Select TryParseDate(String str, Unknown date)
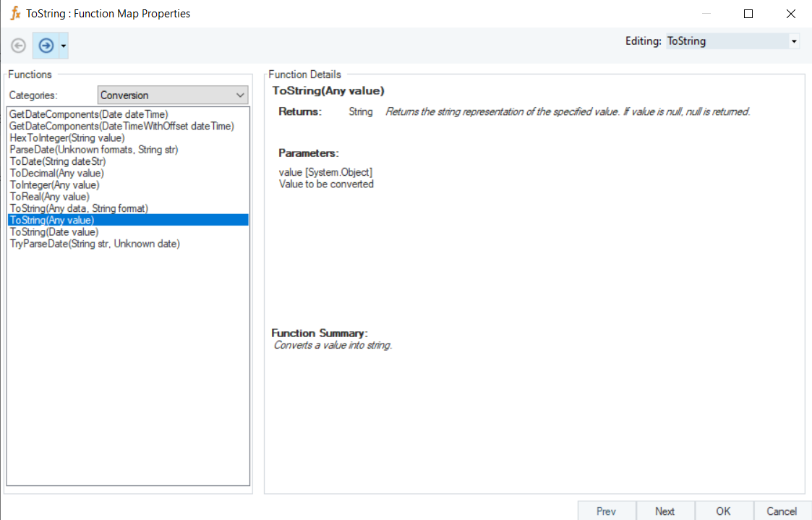 coord(95,244)
